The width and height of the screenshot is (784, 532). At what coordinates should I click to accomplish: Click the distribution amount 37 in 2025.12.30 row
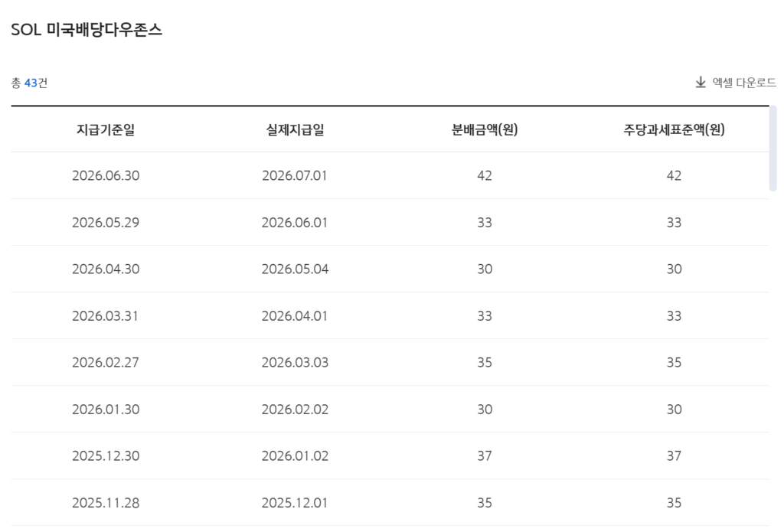[485, 456]
